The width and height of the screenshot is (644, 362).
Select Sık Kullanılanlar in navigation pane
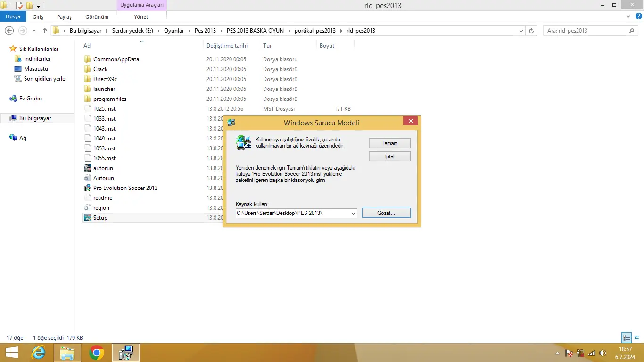39,49
